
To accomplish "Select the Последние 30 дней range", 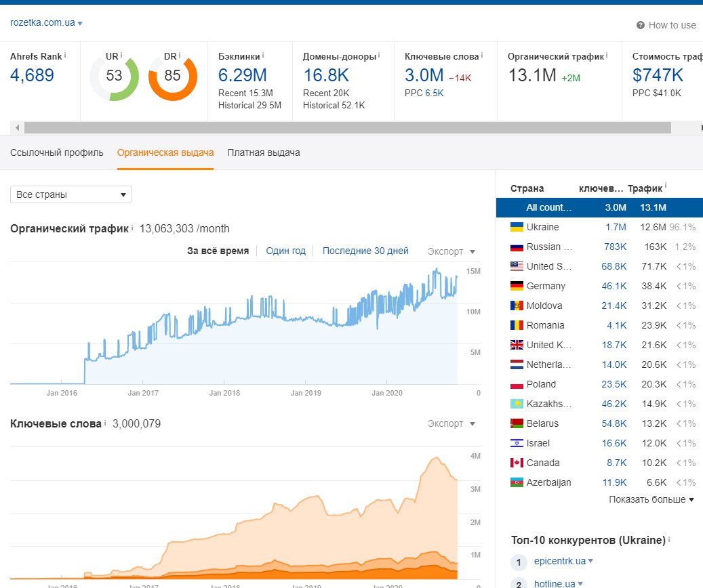I will (365, 251).
